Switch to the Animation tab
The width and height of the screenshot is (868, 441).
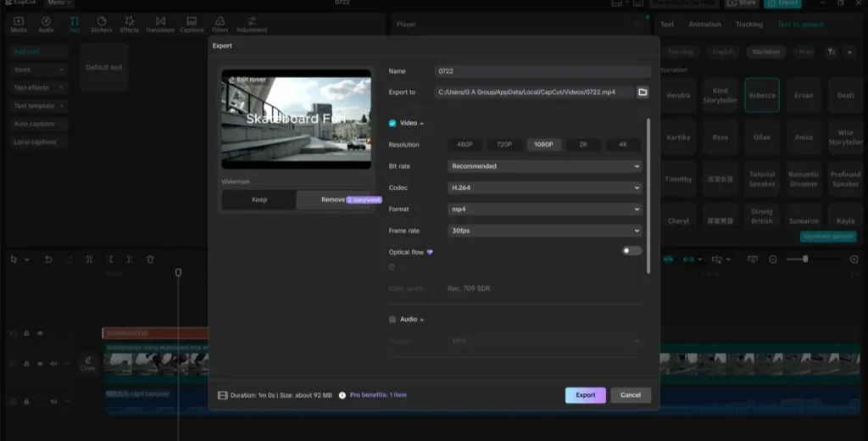coord(704,25)
